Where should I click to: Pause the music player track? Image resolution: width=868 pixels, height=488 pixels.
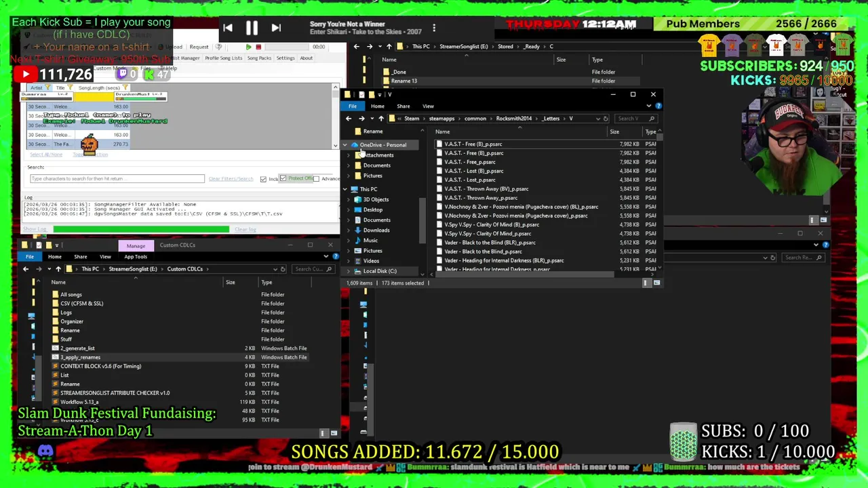[x=252, y=28]
